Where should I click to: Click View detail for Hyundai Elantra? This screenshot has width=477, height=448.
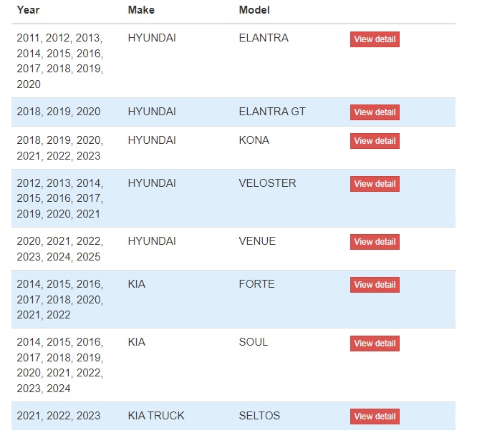[x=375, y=39]
